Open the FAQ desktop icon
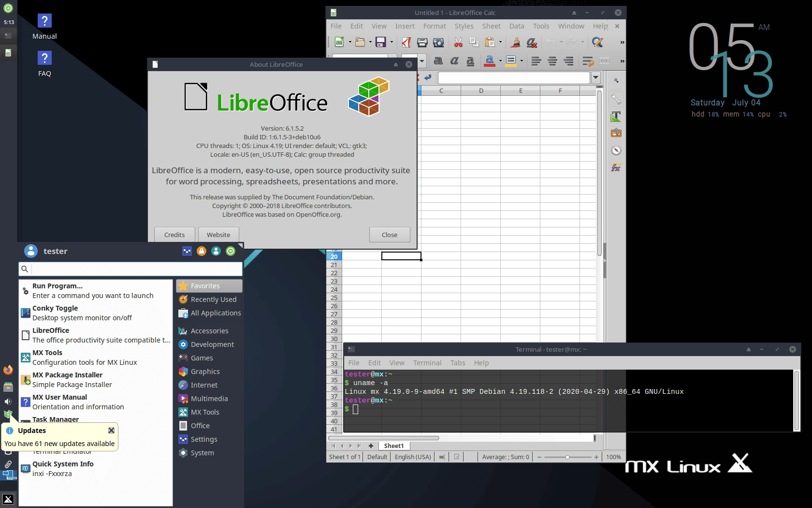The image size is (812, 508). pyautogui.click(x=44, y=64)
